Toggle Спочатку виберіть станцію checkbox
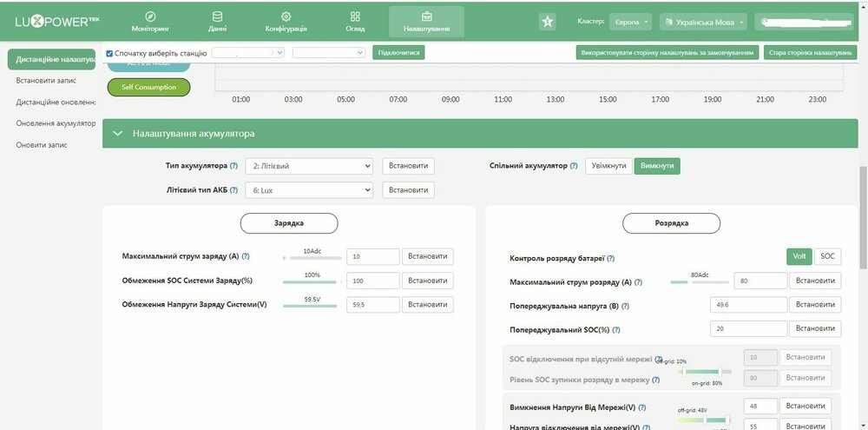 (109, 54)
